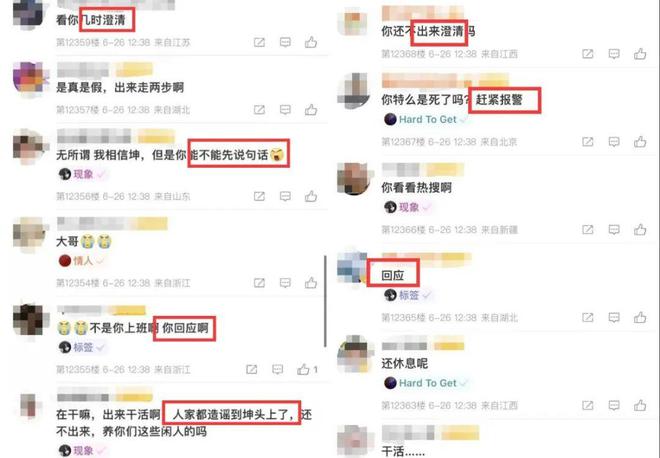Like the comment "你看看热搜啊" on floor 12366
Image resolution: width=660 pixels, height=458 pixels.
640,229
